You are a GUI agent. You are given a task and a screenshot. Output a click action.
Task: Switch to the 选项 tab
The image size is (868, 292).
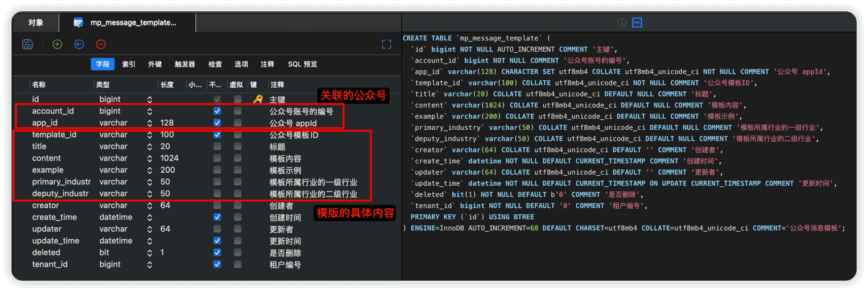click(241, 64)
